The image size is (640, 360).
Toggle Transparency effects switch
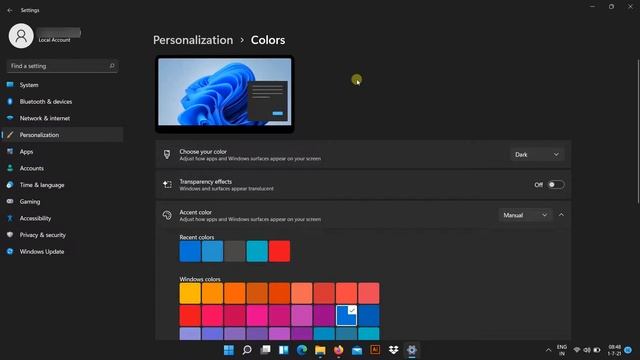point(556,185)
